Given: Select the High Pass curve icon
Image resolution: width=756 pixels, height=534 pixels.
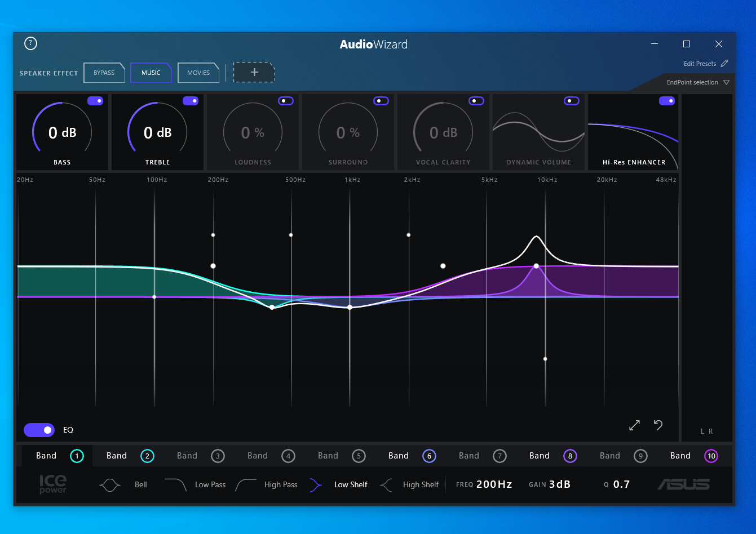Looking at the screenshot, I should [246, 484].
